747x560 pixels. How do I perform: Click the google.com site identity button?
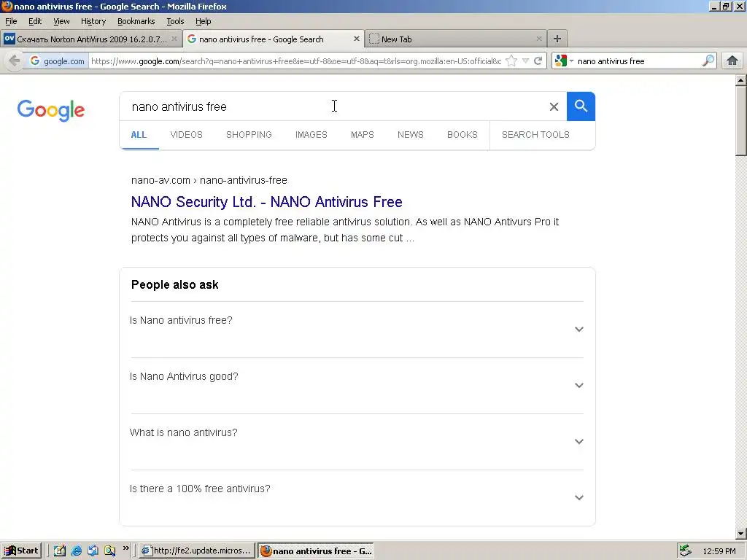[x=57, y=61]
